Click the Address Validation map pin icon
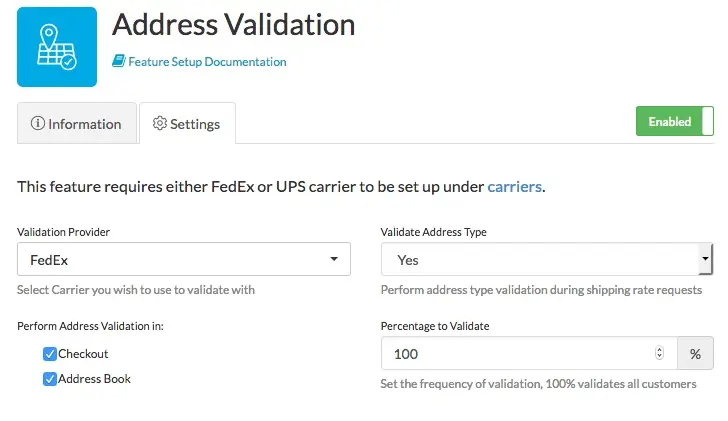The height and width of the screenshot is (421, 728). pos(57,47)
